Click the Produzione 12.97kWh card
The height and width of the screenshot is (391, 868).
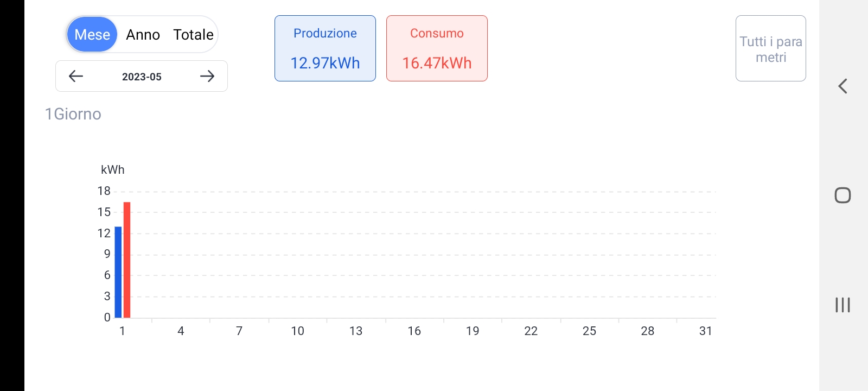(325, 48)
